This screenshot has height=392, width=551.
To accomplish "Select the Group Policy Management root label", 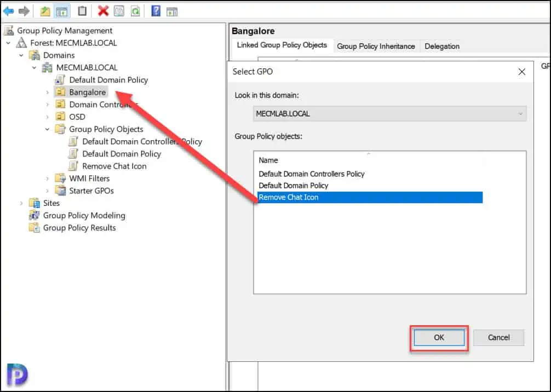I will tap(65, 31).
